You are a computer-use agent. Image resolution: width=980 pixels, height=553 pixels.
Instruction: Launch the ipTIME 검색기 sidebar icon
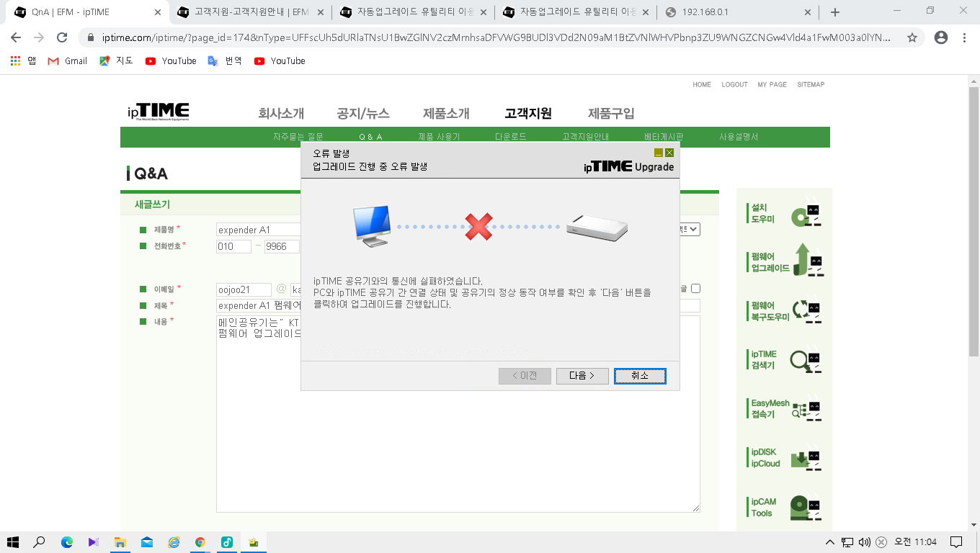pyautogui.click(x=786, y=359)
